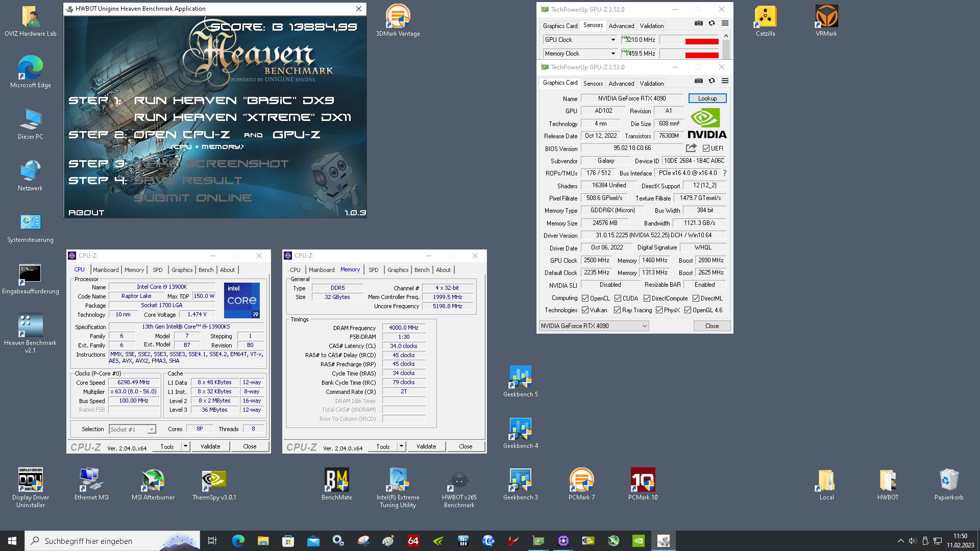Open VRMark desktop icon
Viewport: 980px width, 551px height.
pyautogui.click(x=826, y=21)
